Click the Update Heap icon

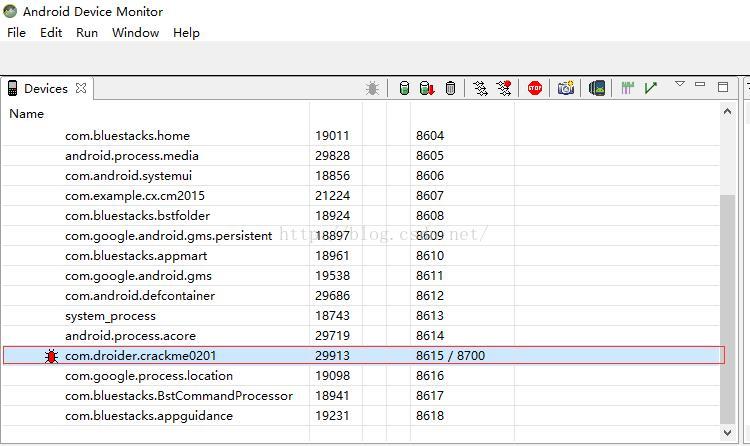pos(404,89)
